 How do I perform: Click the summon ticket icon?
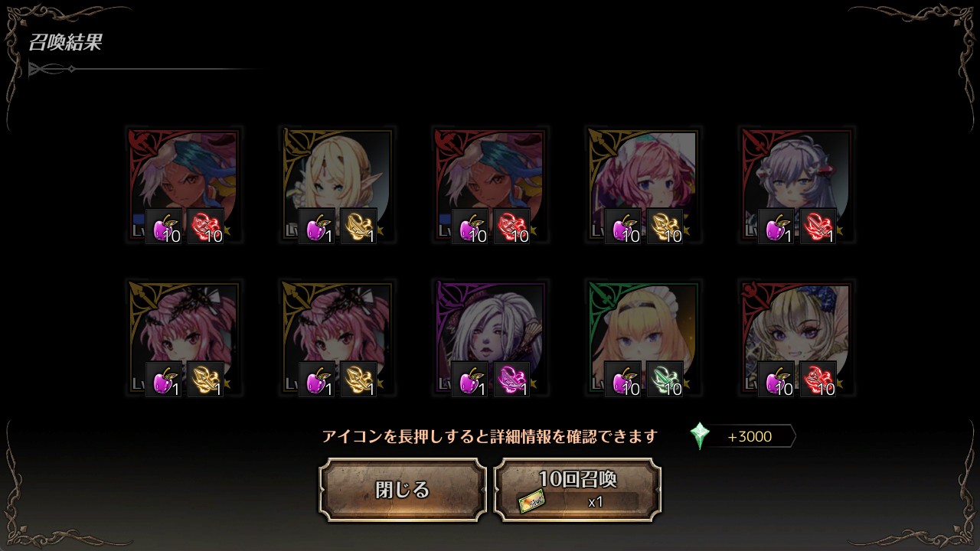(x=531, y=501)
